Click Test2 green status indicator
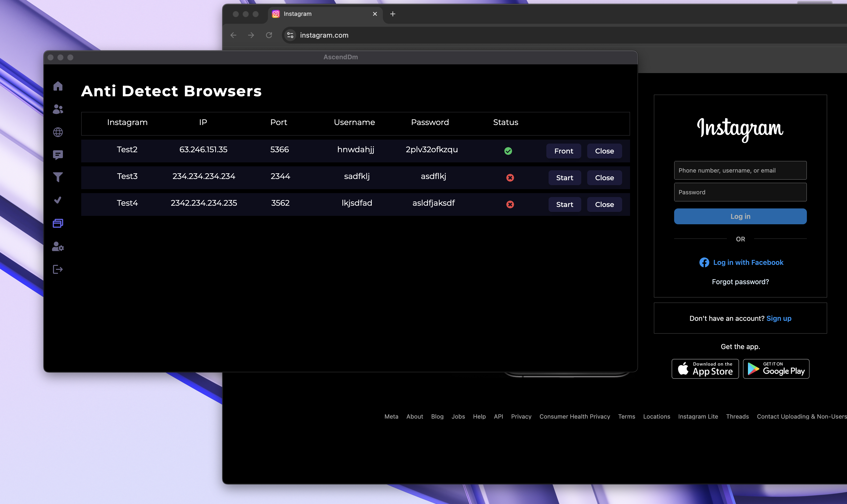This screenshot has width=847, height=504. point(508,151)
